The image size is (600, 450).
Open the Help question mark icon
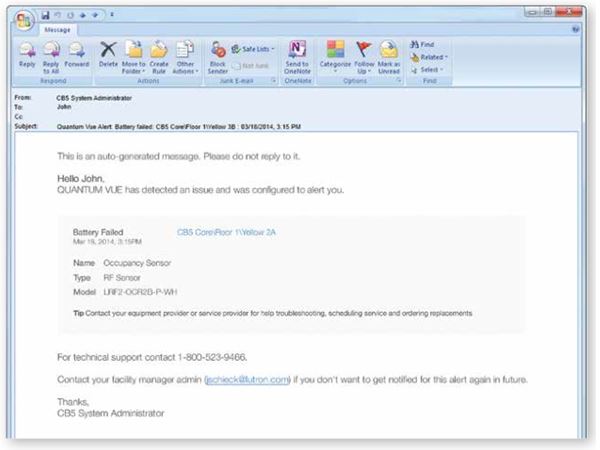[x=576, y=29]
